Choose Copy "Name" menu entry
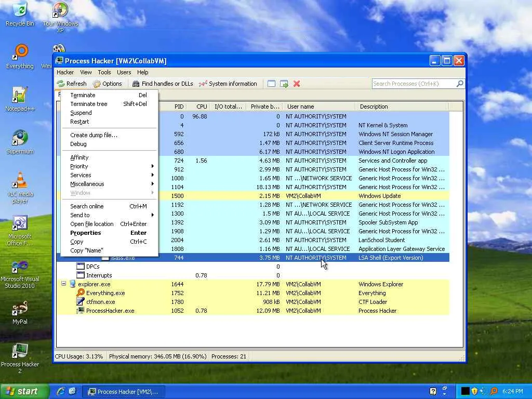This screenshot has height=399, width=532. click(109, 250)
